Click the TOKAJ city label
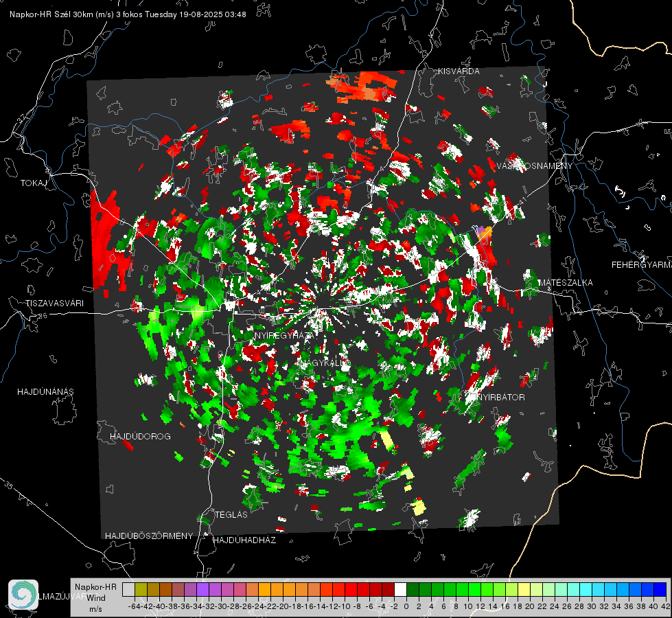This screenshot has height=618, width=672. 34,183
